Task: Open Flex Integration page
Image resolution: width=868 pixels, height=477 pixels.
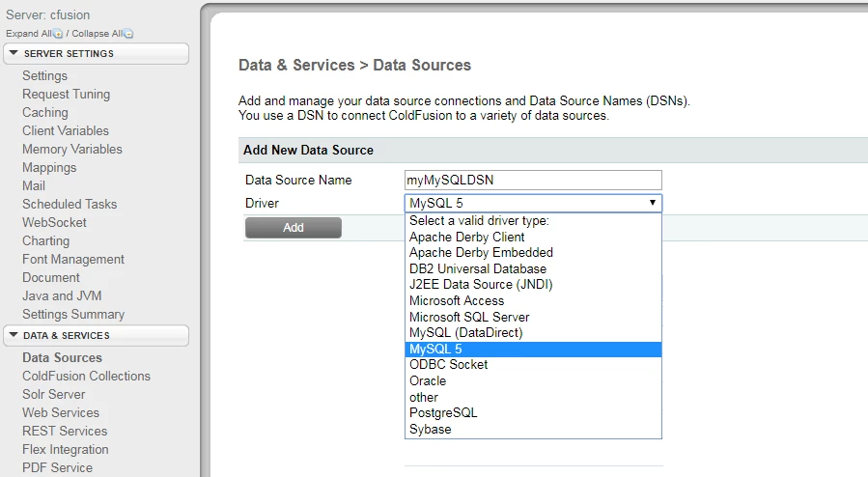Action: [66, 449]
